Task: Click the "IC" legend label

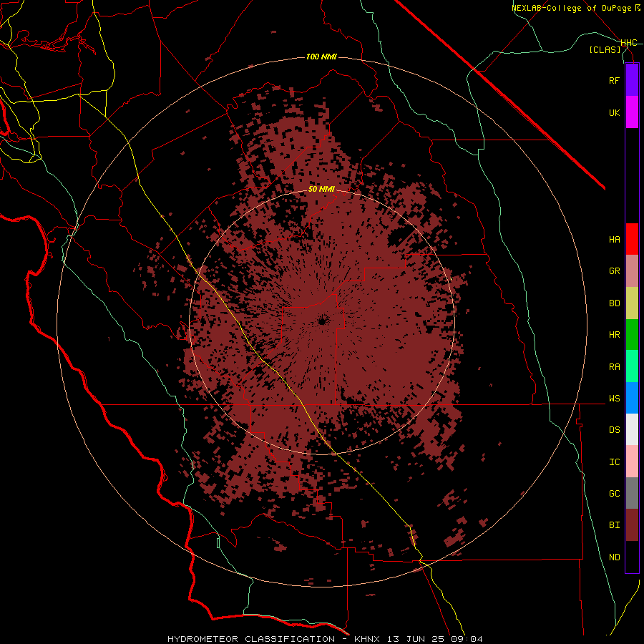Action: point(614,462)
